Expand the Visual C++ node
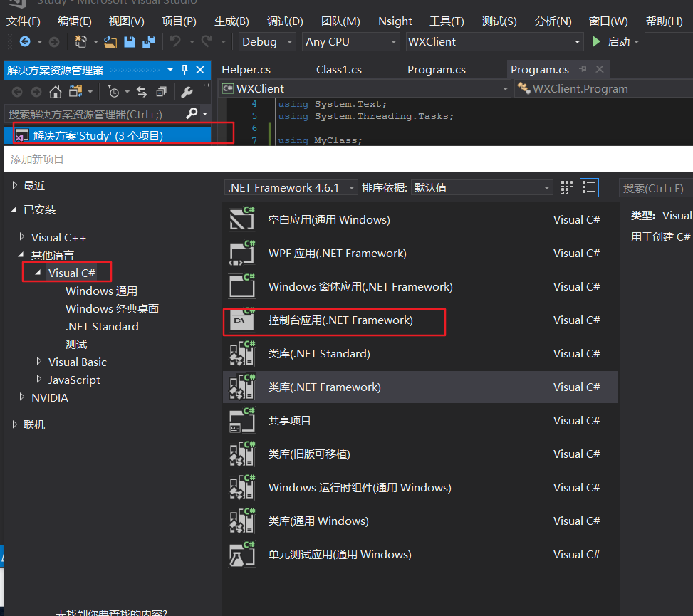Image resolution: width=693 pixels, height=616 pixels. click(x=21, y=237)
